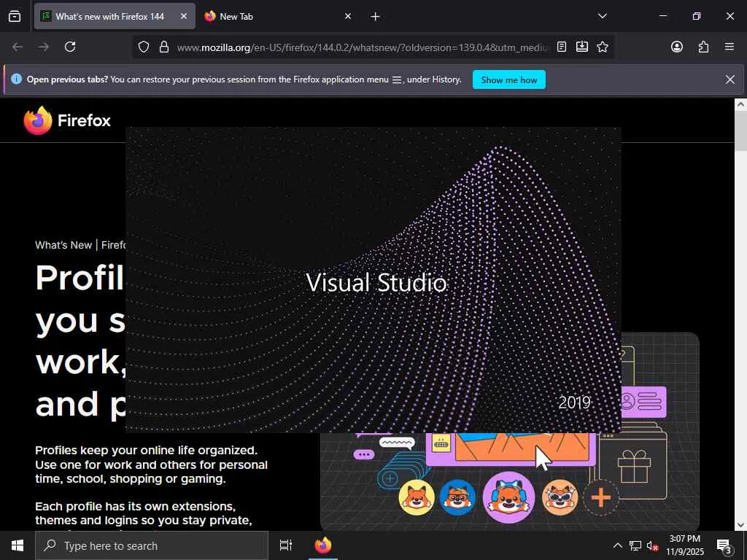Viewport: 747px width, 560px height.
Task: Click the 'Profiles keep your online life organized' paragraph
Action: click(x=151, y=464)
